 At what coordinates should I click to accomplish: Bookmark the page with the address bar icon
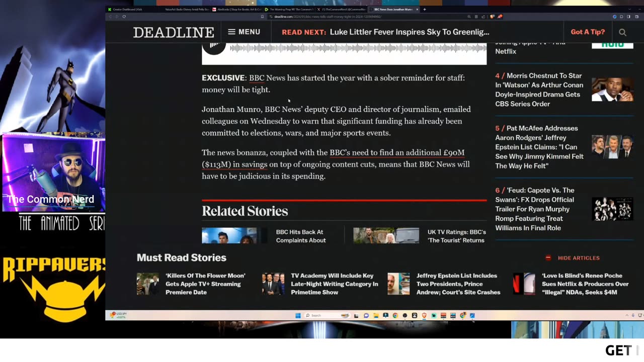(x=262, y=17)
